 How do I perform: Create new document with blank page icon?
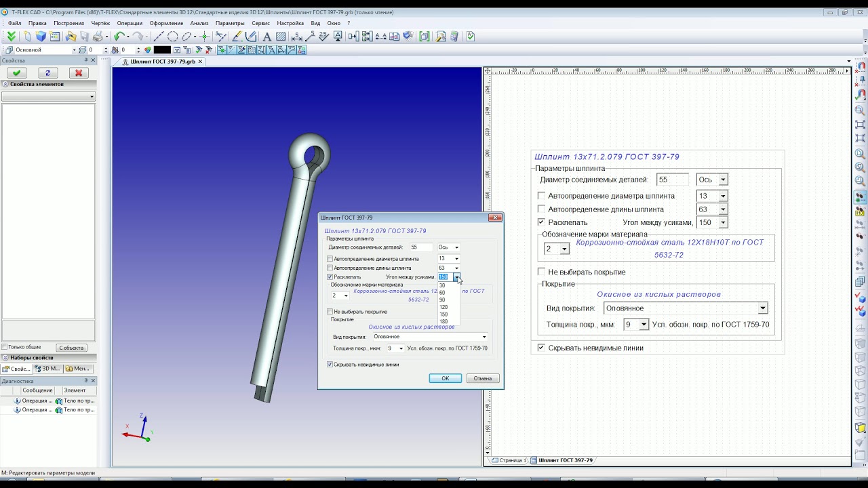[28, 37]
